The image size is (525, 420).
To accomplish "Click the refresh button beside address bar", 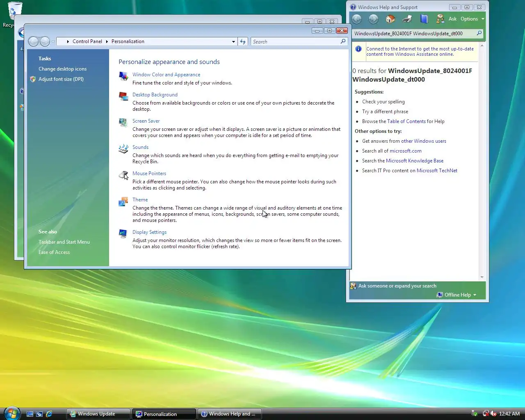I will [x=243, y=41].
